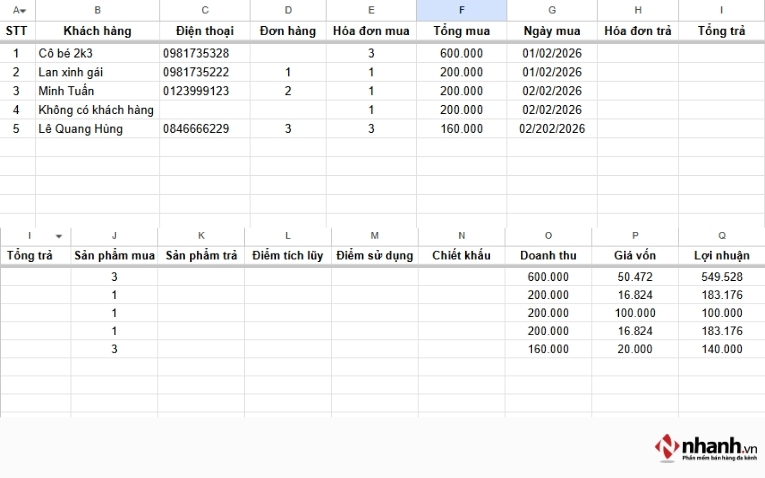This screenshot has width=765, height=478.
Task: Select the date cell 02/202/2026
Action: 551,129
